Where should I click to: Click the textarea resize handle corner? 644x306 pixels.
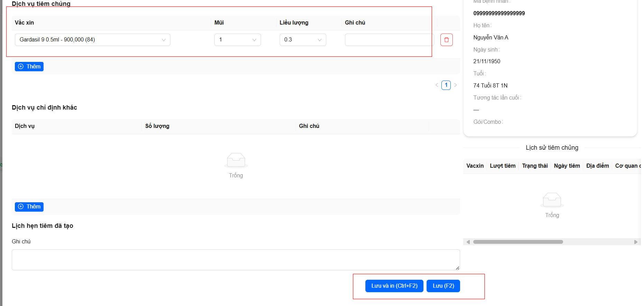click(x=457, y=268)
